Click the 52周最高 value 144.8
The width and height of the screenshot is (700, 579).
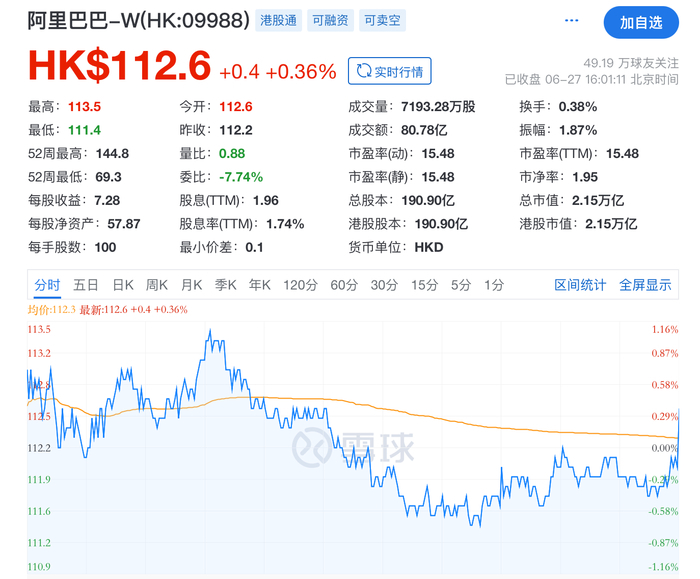[x=112, y=154]
